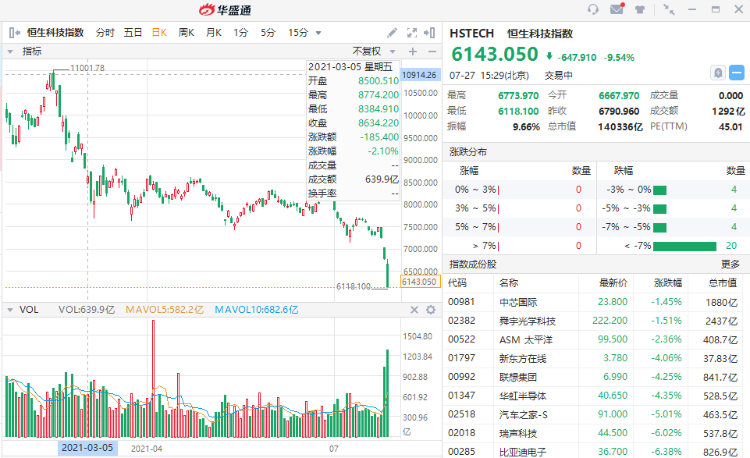
Task: Remove indicator with minus icon
Action: click(432, 51)
